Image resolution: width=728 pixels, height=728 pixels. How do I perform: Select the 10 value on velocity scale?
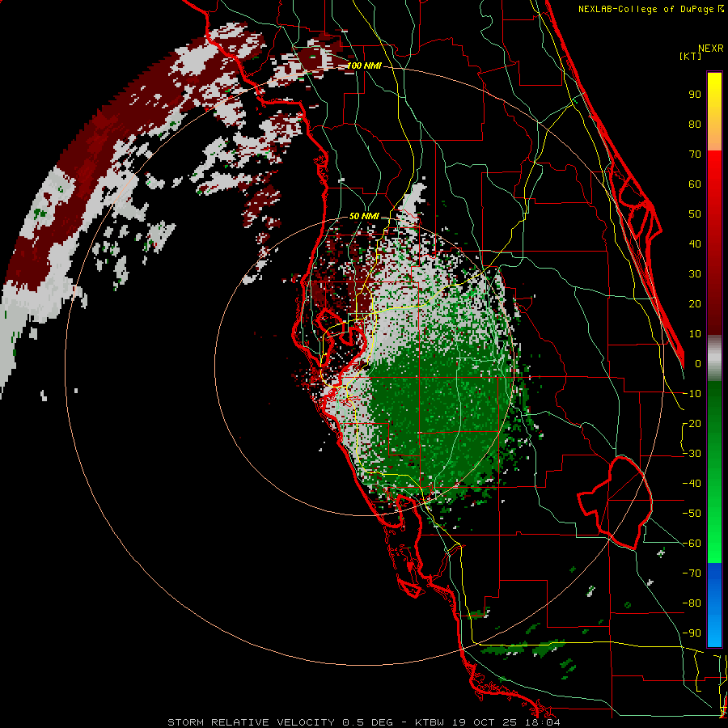tap(695, 334)
